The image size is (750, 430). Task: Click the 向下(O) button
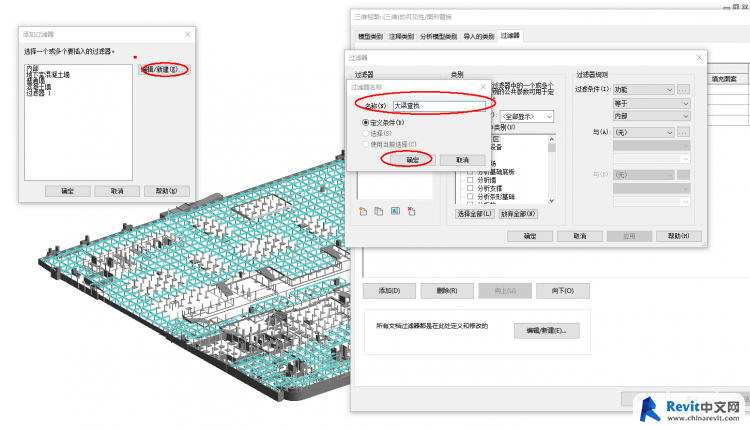(x=563, y=291)
